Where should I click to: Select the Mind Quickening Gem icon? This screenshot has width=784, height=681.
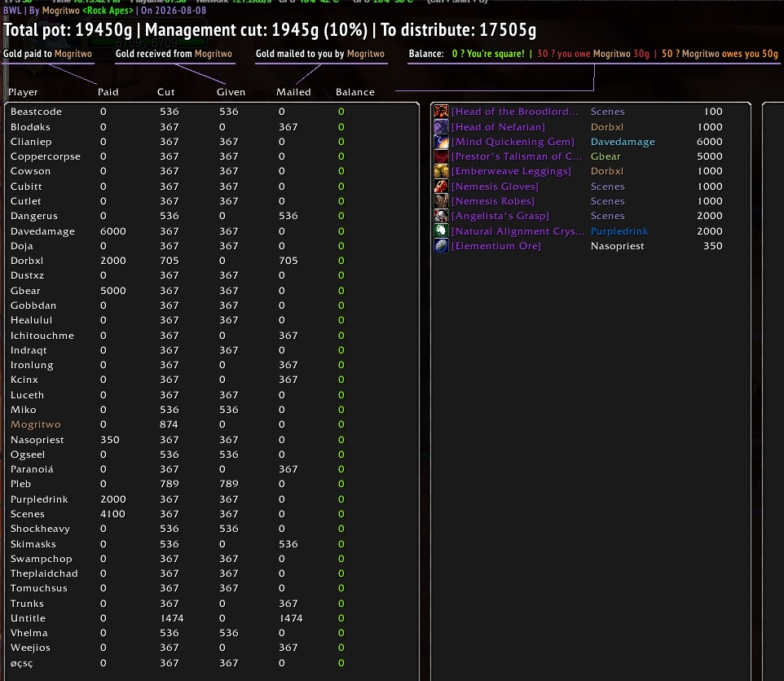(x=441, y=142)
